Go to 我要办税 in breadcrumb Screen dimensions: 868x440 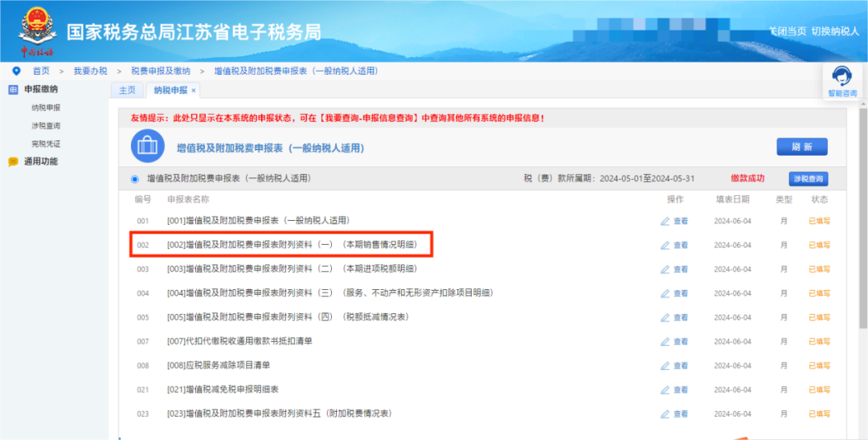90,71
